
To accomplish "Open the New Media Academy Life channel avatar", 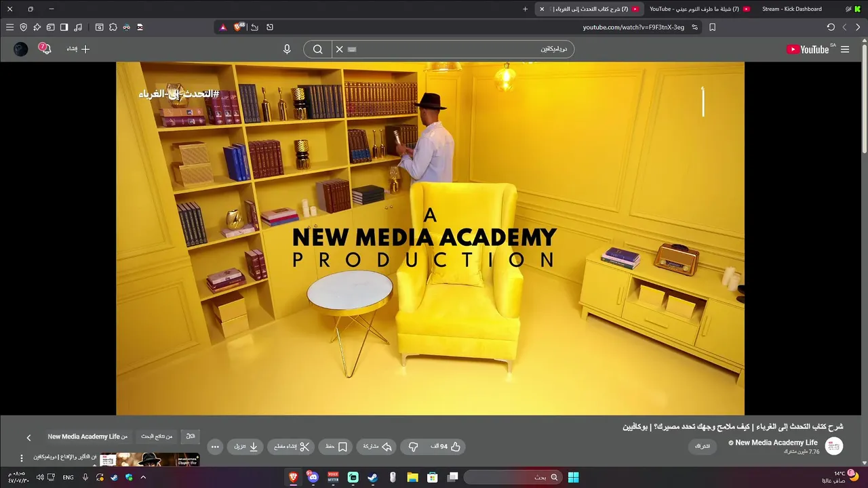I will (833, 446).
